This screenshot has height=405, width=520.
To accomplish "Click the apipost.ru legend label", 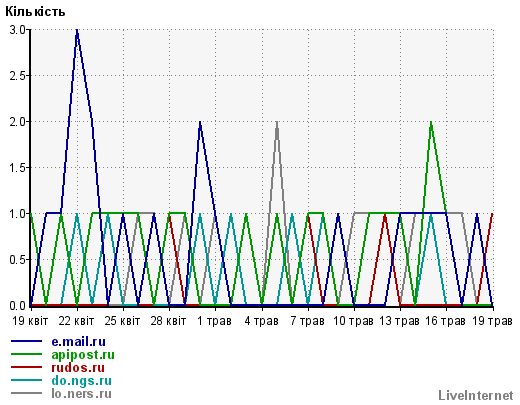I will click(83, 355).
